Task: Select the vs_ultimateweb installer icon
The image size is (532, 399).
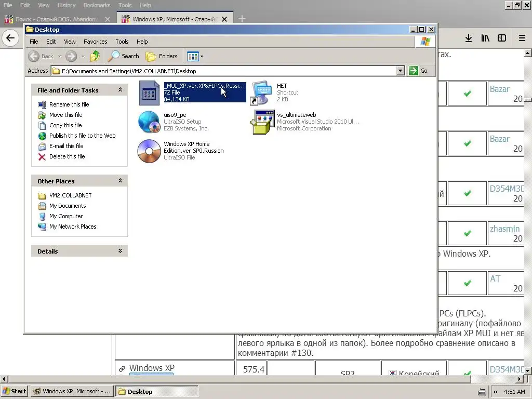Action: pos(262,122)
